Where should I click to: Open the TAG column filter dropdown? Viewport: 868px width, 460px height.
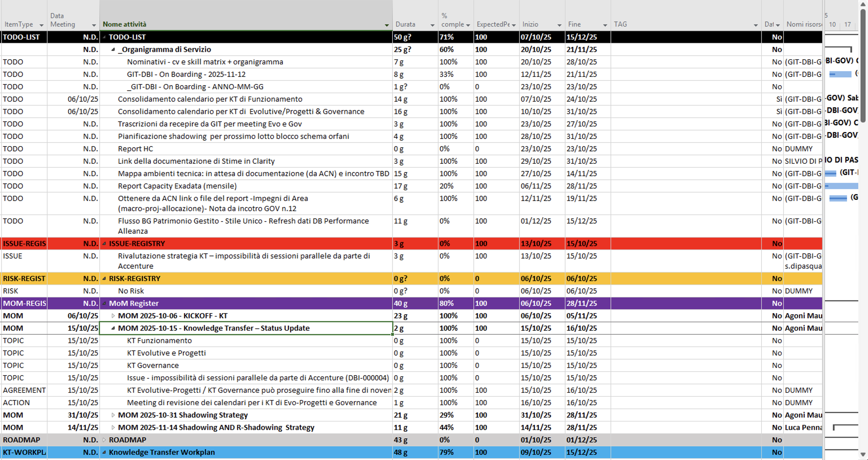(x=756, y=25)
